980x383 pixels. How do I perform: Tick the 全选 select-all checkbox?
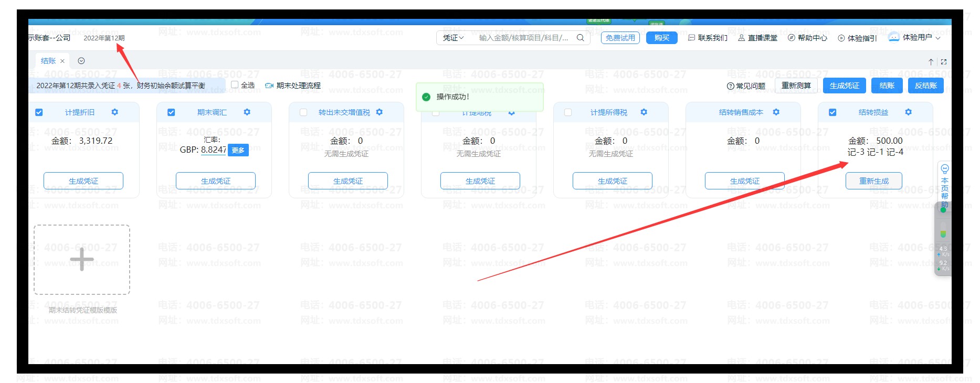pos(235,85)
